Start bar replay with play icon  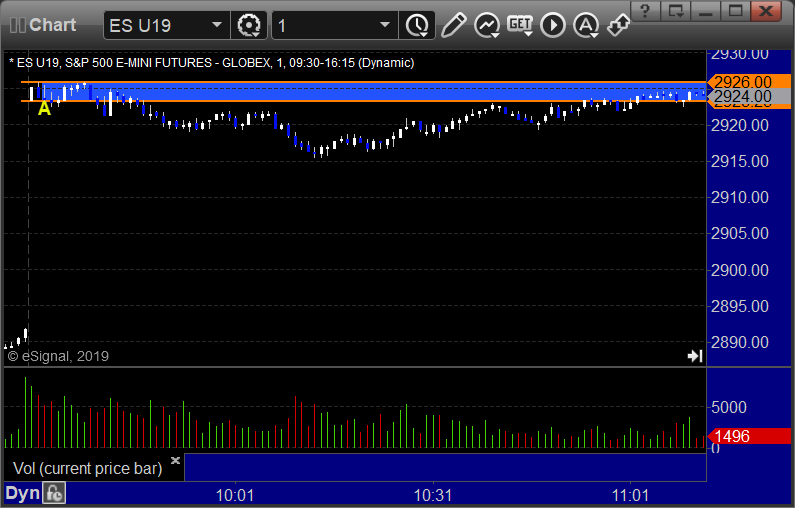coord(553,25)
